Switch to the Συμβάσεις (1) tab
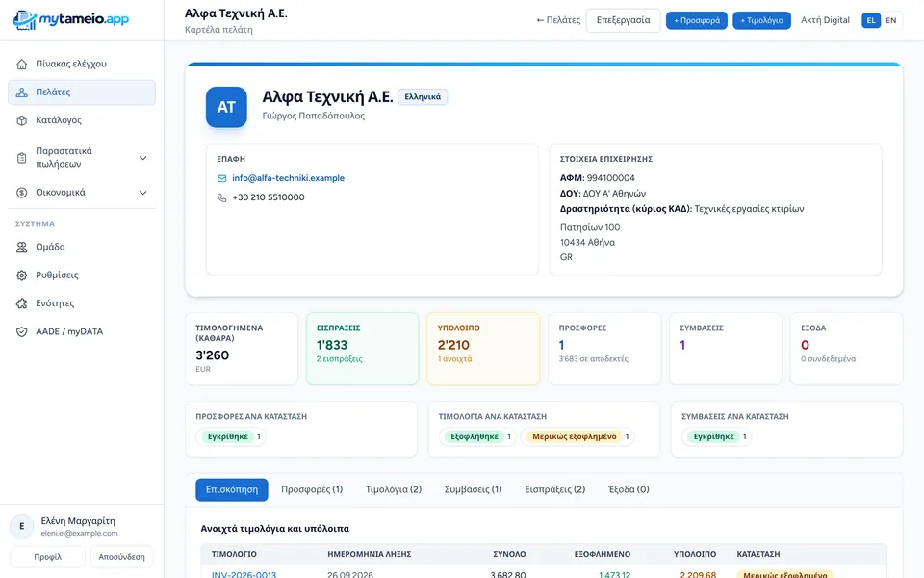 [x=474, y=489]
